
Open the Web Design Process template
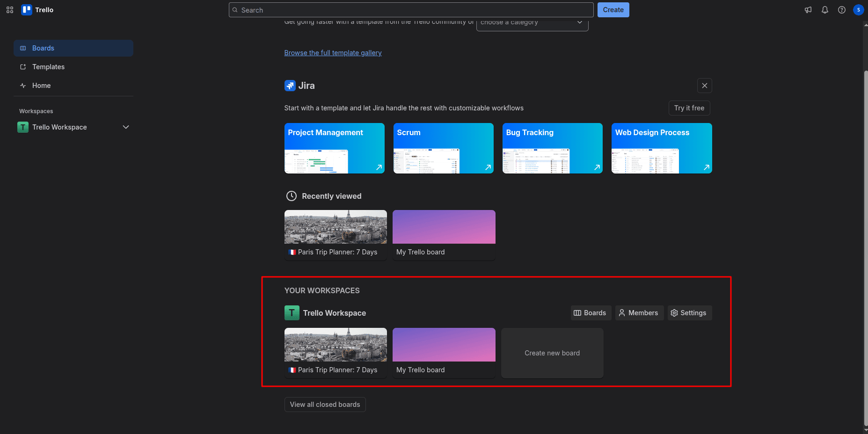click(662, 148)
